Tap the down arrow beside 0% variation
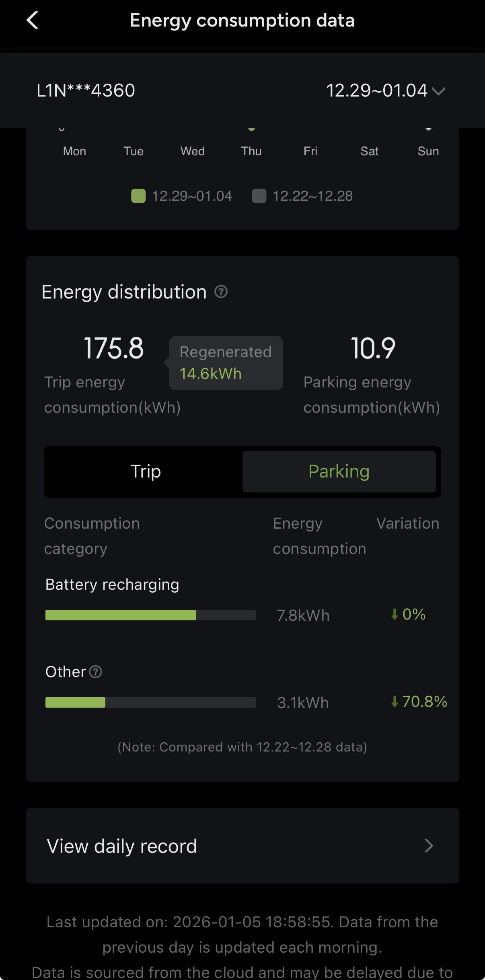The height and width of the screenshot is (980, 485). [395, 614]
